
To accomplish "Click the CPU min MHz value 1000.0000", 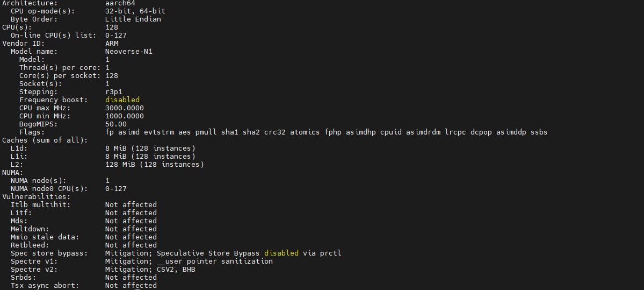I will click(124, 116).
